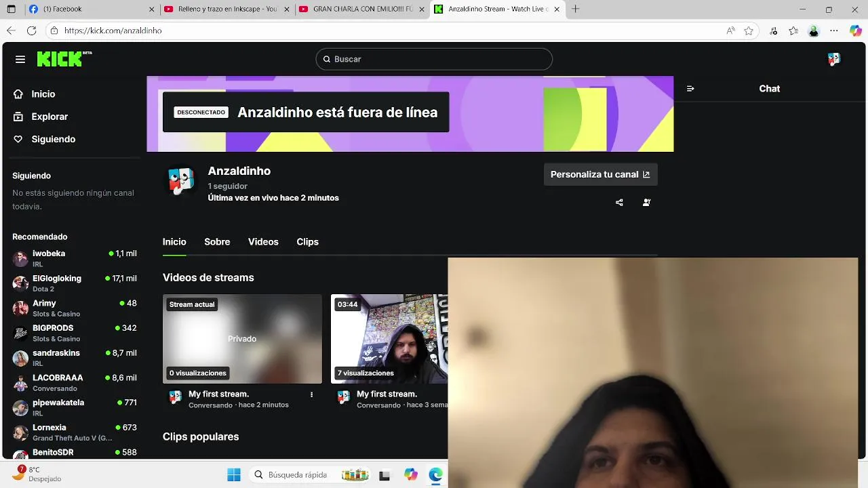Click the Siguiendo heart icon in sidebar
This screenshot has width=868, height=488.
(x=18, y=139)
